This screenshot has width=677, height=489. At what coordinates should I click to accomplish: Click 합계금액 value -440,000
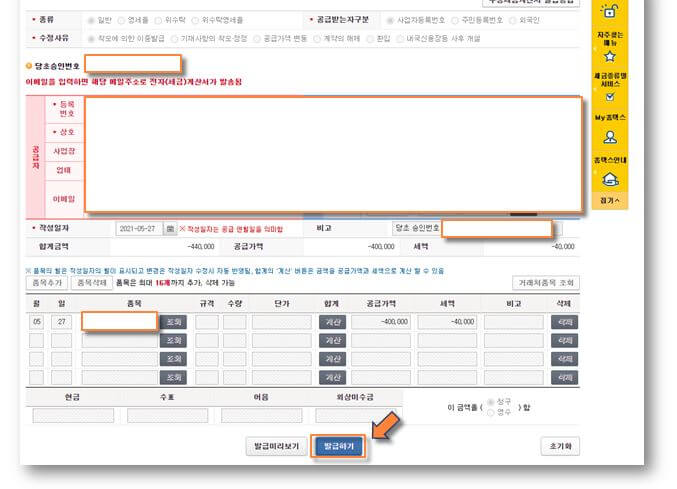[x=201, y=247]
